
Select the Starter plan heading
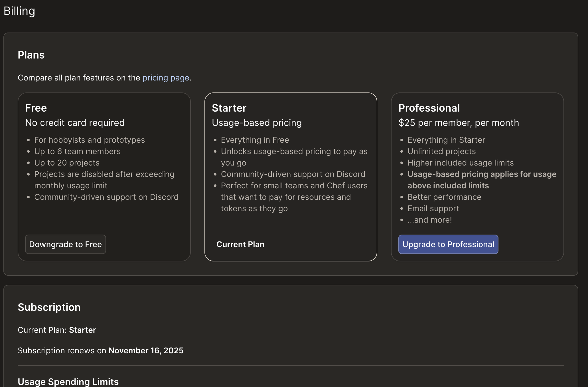pos(229,108)
